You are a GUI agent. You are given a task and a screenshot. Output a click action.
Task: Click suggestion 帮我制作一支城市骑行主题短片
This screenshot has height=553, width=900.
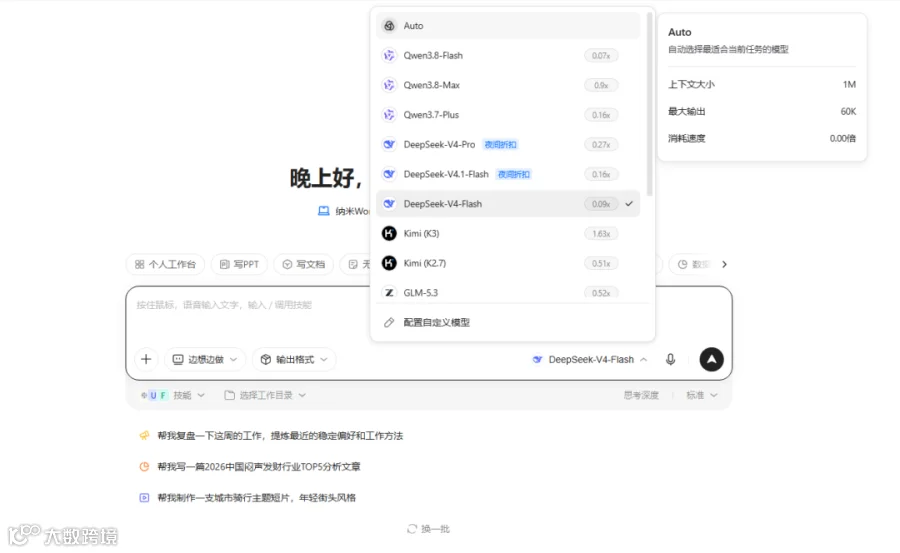(257, 498)
